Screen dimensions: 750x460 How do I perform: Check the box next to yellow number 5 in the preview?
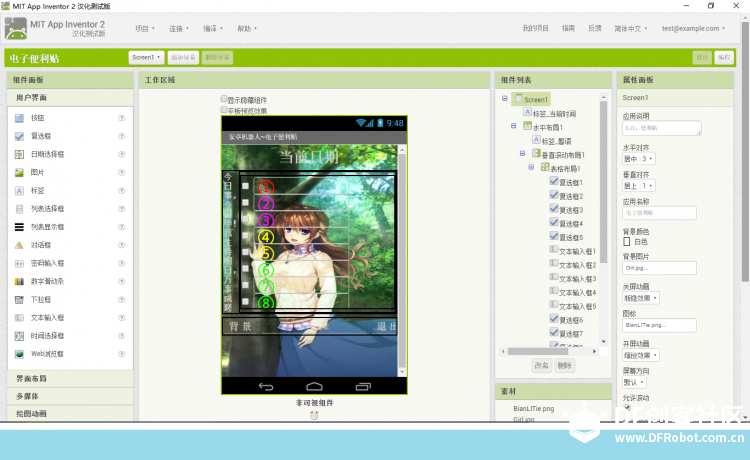click(245, 252)
